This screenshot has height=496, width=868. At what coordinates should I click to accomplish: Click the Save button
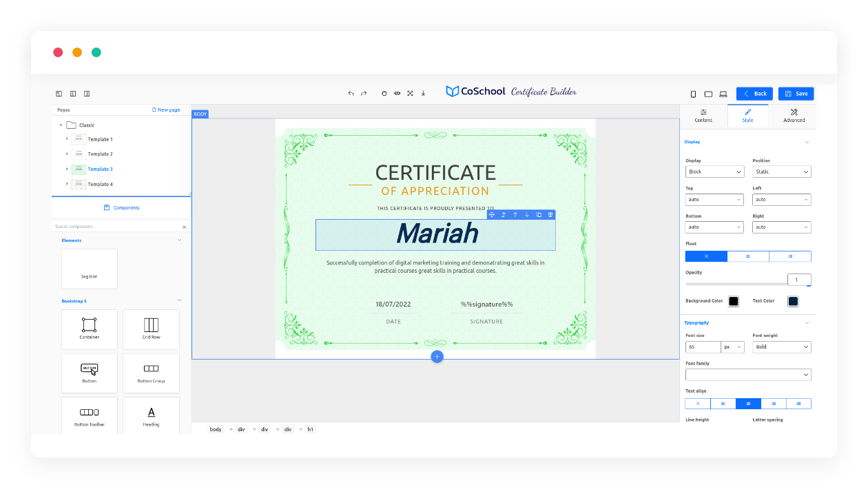click(796, 94)
